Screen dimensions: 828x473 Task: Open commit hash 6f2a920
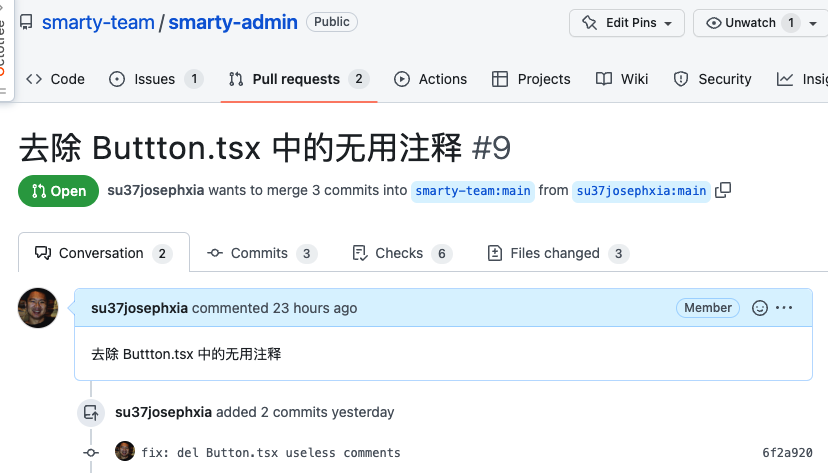click(787, 453)
